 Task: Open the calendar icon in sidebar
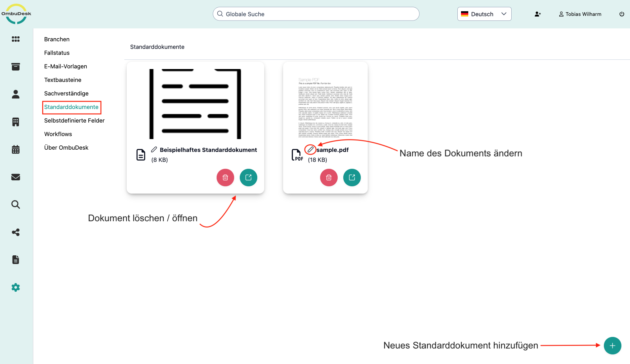coord(16,149)
